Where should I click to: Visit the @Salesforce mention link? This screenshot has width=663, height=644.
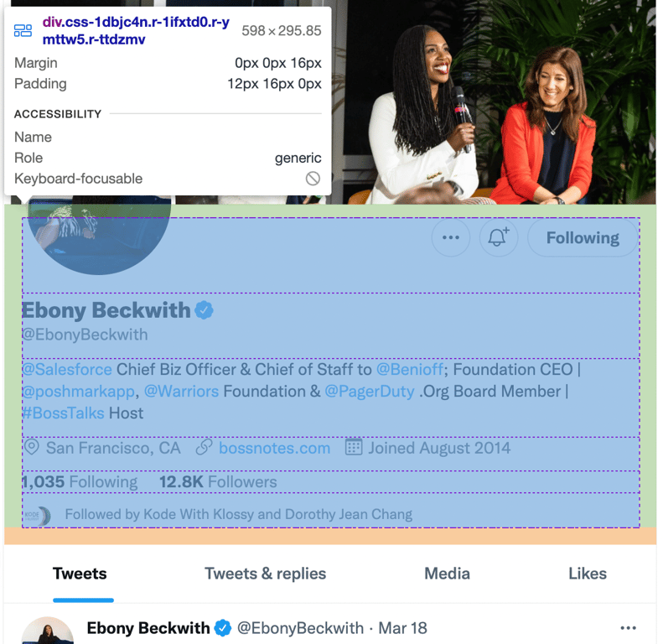[67, 370]
